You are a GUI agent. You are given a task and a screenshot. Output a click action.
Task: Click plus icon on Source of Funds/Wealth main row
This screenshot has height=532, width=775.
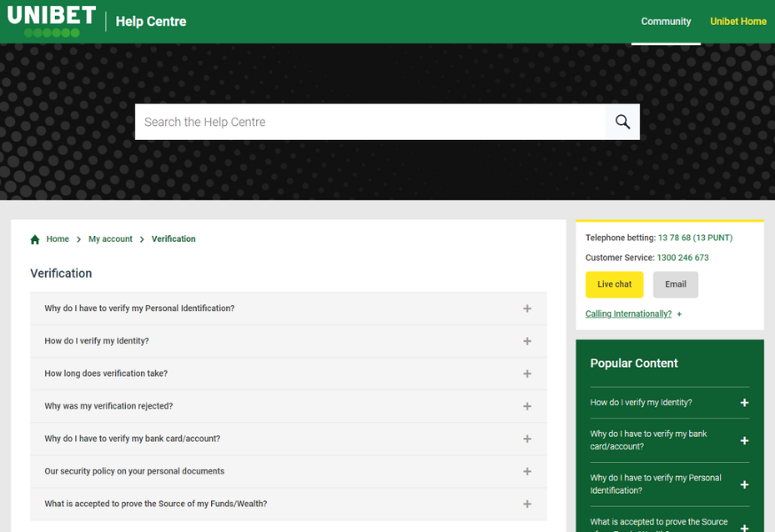[528, 505]
